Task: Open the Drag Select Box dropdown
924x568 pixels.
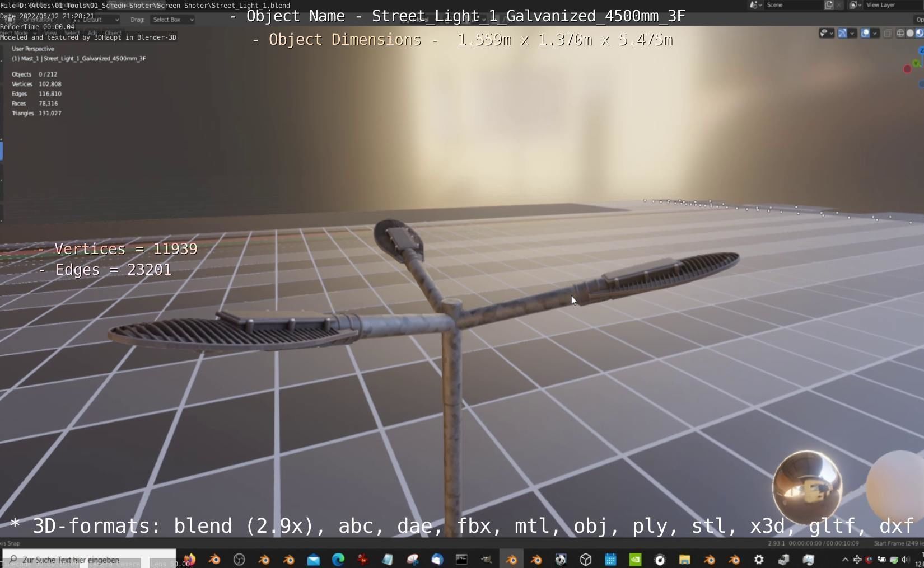Action: tap(172, 19)
